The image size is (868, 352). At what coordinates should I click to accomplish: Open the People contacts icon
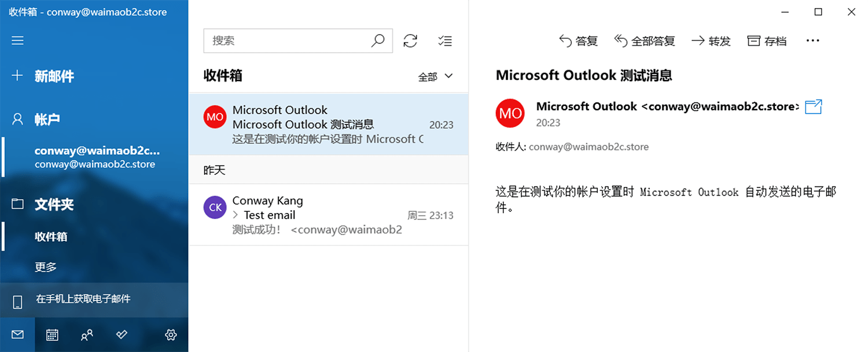87,335
